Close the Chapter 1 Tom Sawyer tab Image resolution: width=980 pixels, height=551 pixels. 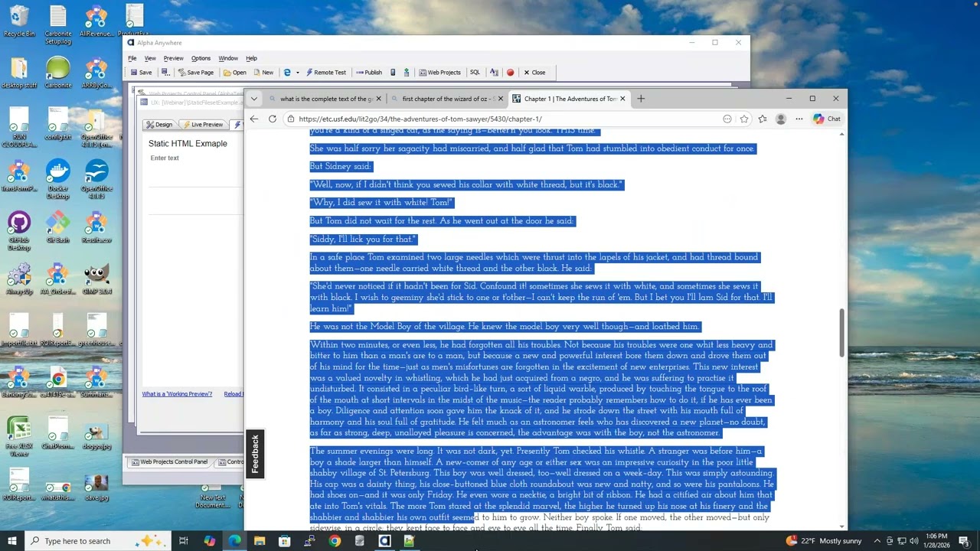(x=622, y=99)
